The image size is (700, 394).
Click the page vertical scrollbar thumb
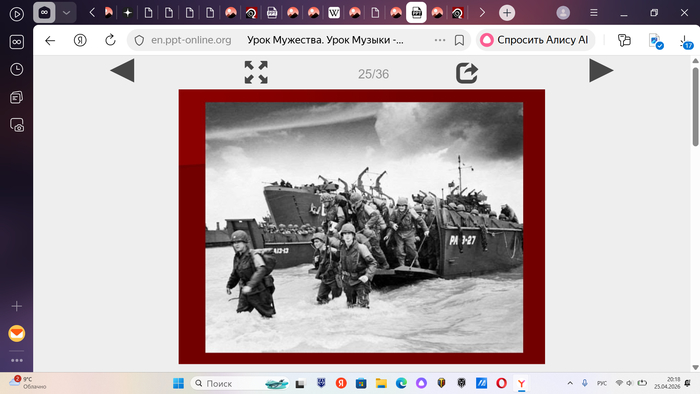tap(696, 106)
